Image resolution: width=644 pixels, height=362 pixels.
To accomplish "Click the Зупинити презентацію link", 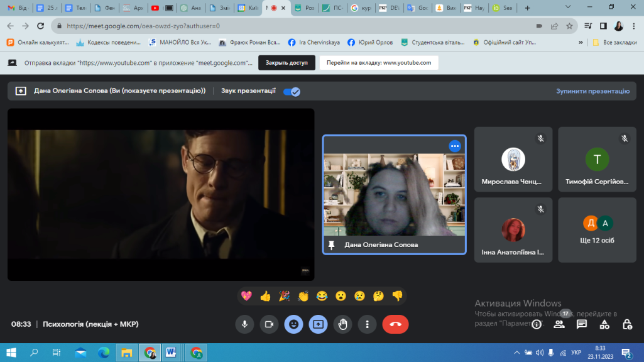I will pyautogui.click(x=592, y=91).
